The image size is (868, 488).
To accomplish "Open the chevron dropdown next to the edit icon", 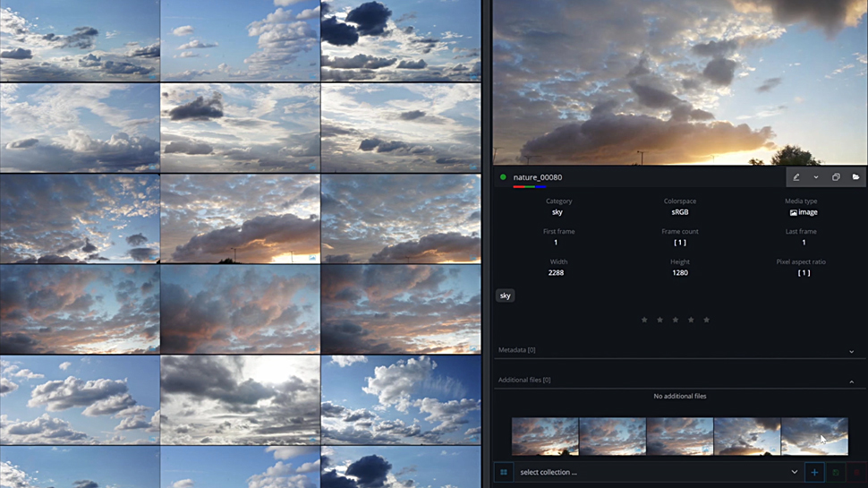I will (816, 177).
